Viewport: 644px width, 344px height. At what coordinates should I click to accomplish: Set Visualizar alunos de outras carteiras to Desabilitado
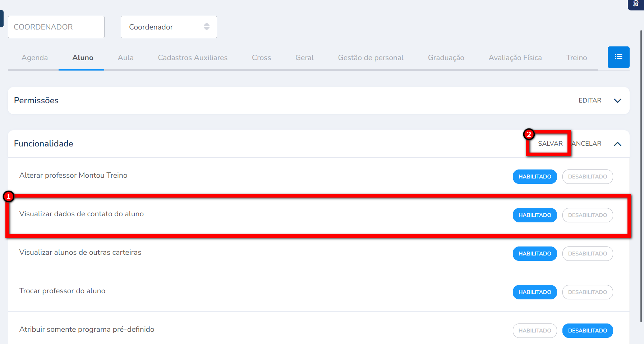point(587,254)
